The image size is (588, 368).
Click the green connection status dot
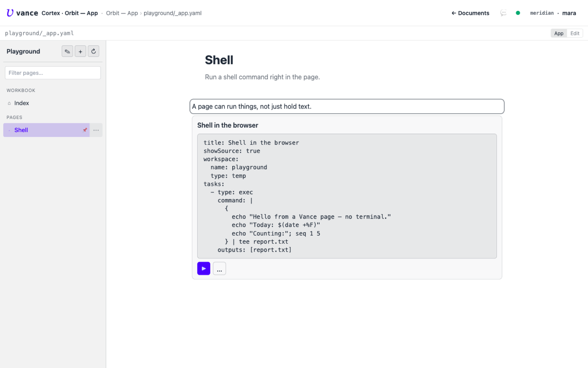[x=518, y=13]
